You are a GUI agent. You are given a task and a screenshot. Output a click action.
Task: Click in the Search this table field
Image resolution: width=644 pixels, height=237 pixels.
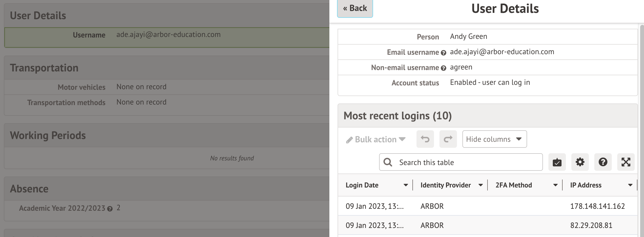464,162
